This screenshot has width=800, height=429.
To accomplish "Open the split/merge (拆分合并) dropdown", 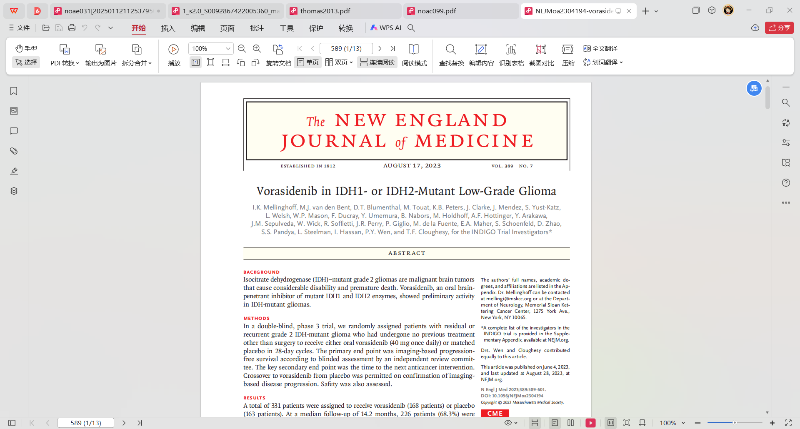I will (x=137, y=55).
